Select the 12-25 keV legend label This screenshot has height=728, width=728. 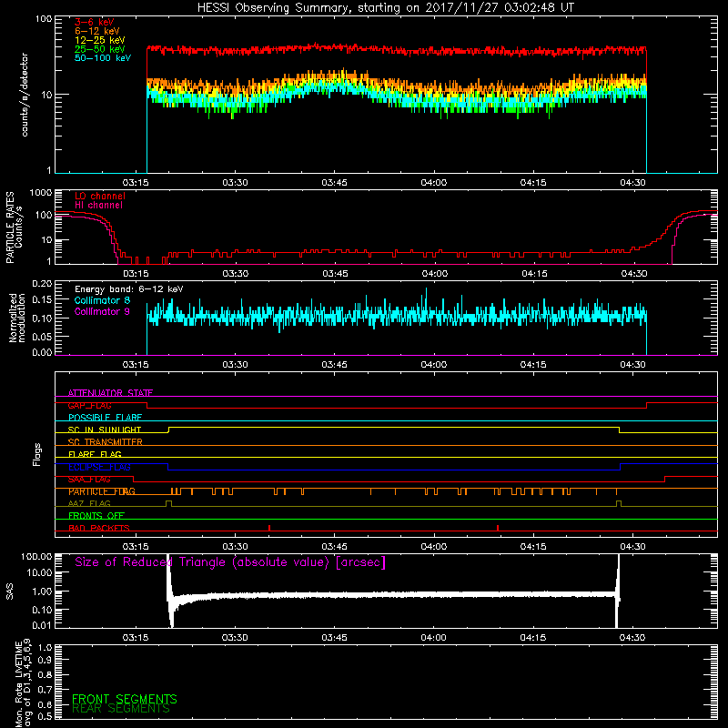[x=100, y=40]
